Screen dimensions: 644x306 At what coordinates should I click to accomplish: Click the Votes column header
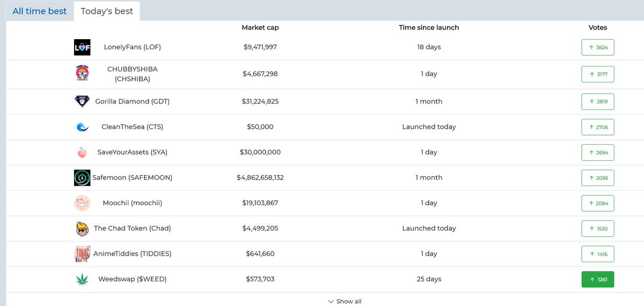pyautogui.click(x=598, y=27)
